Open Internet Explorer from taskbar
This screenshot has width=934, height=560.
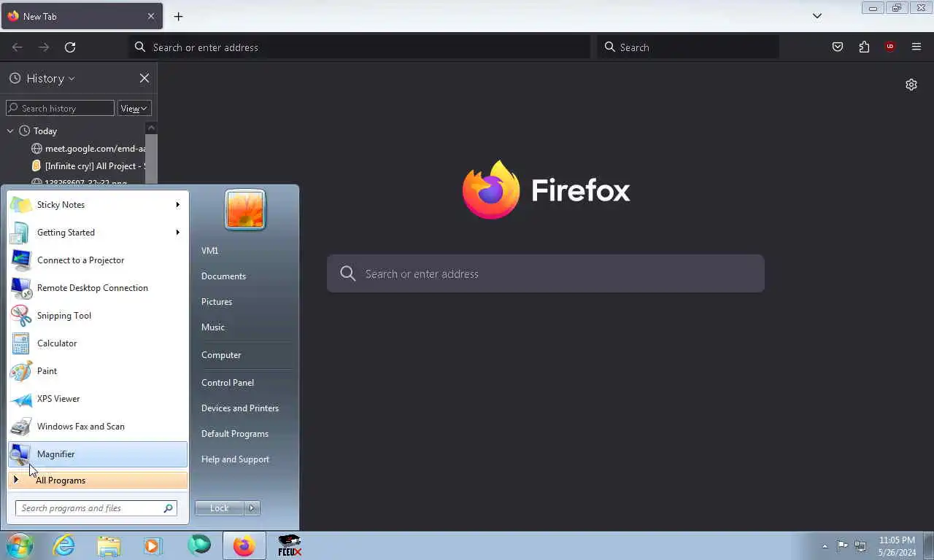click(63, 545)
